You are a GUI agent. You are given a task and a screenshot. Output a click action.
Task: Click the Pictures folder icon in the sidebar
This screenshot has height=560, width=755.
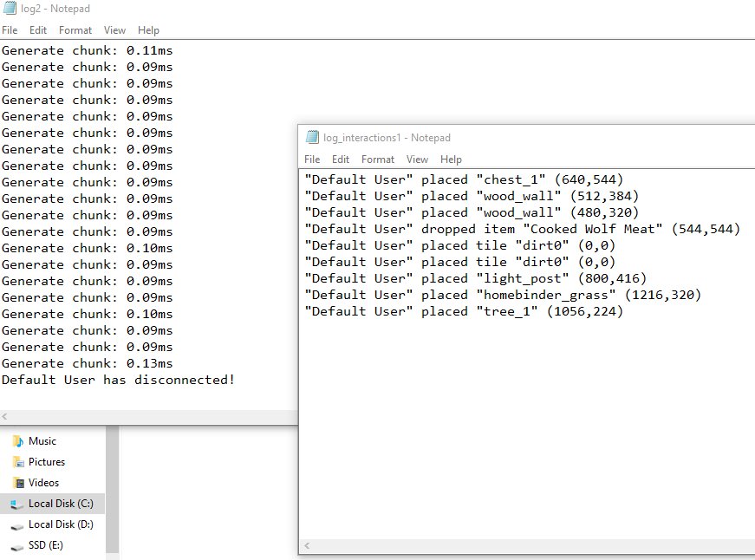18,461
